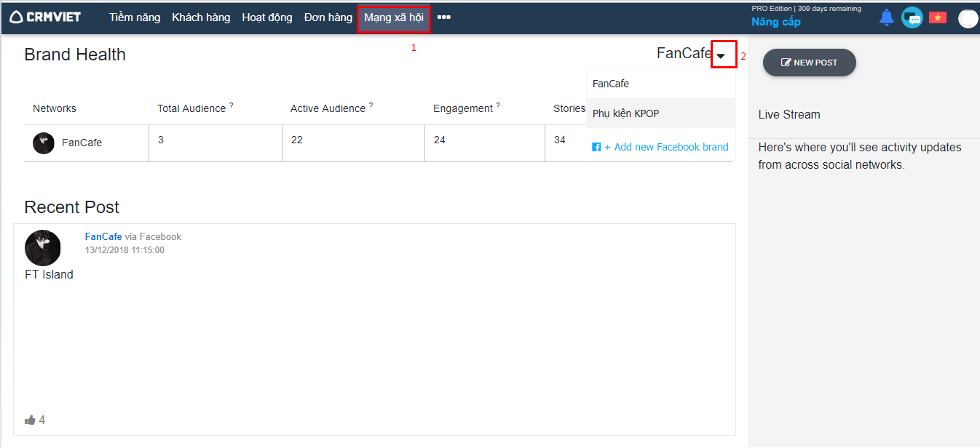Viewport: 980px width, 448px height.
Task: Click the NEW POST button
Action: click(809, 63)
